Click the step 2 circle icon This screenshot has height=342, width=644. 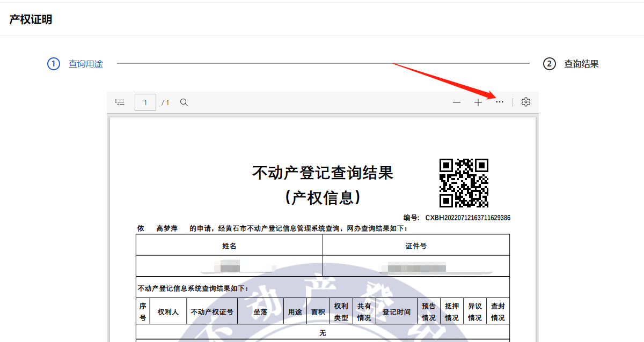549,64
